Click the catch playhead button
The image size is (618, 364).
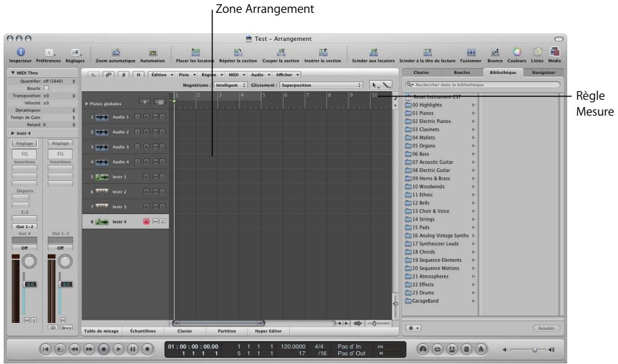pyautogui.click(x=123, y=75)
